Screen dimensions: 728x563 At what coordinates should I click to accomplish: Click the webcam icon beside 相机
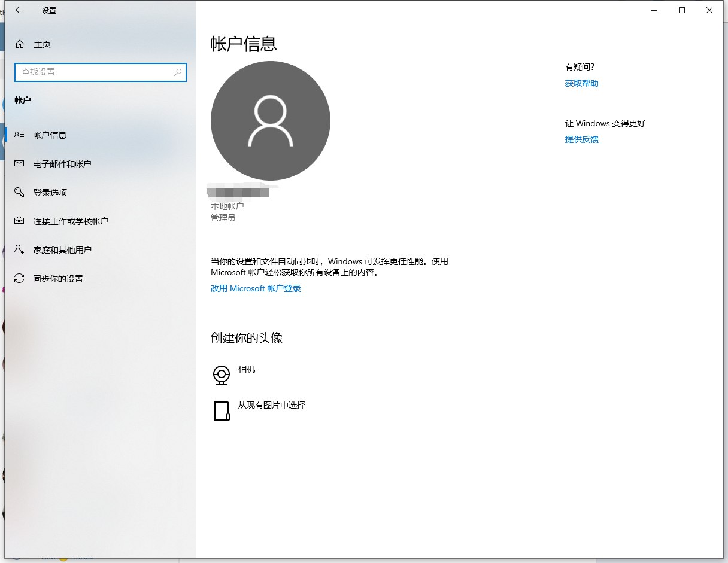222,375
